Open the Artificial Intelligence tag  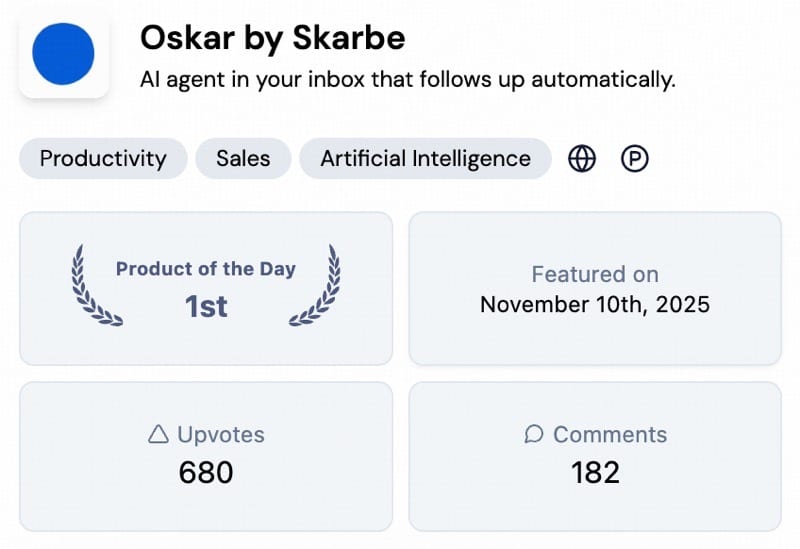[426, 159]
